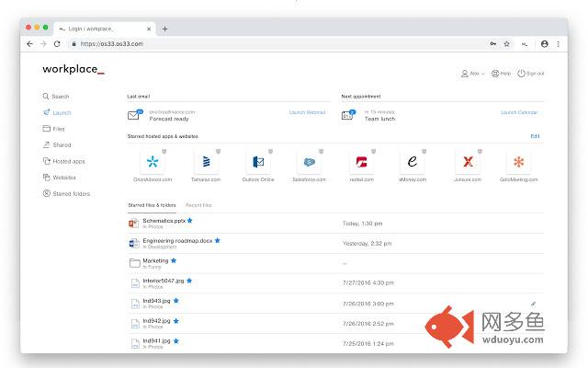This screenshot has height=368, width=588.
Task: Open Ind943.jpg
Action: (x=156, y=301)
